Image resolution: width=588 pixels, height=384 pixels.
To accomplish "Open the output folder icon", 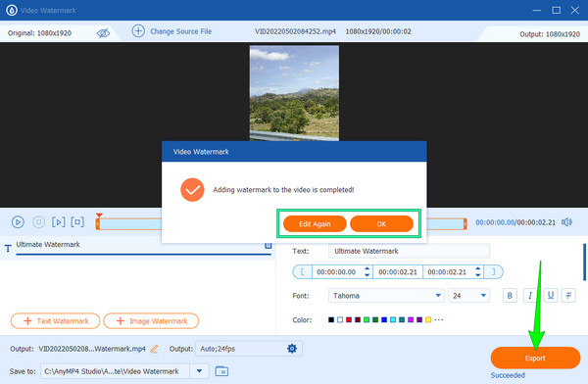I will click(221, 371).
